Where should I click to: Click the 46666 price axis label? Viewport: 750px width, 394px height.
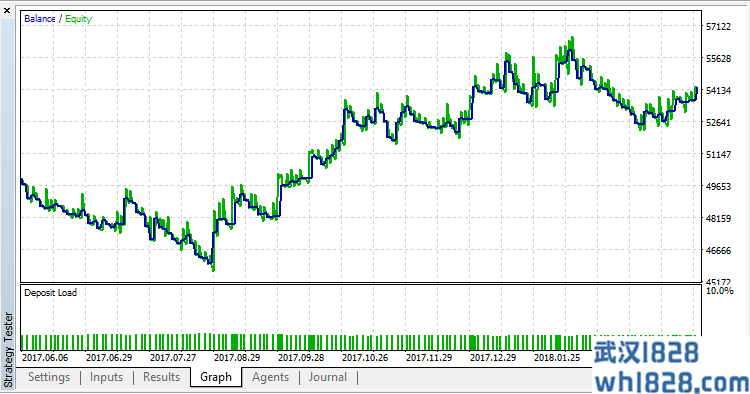point(718,251)
